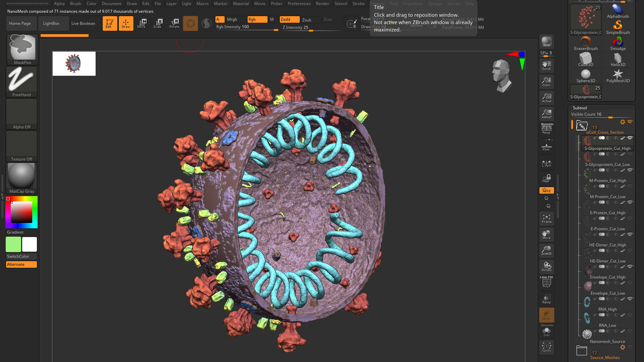The height and width of the screenshot is (362, 644).
Task: Open the Document menu
Action: click(112, 3)
